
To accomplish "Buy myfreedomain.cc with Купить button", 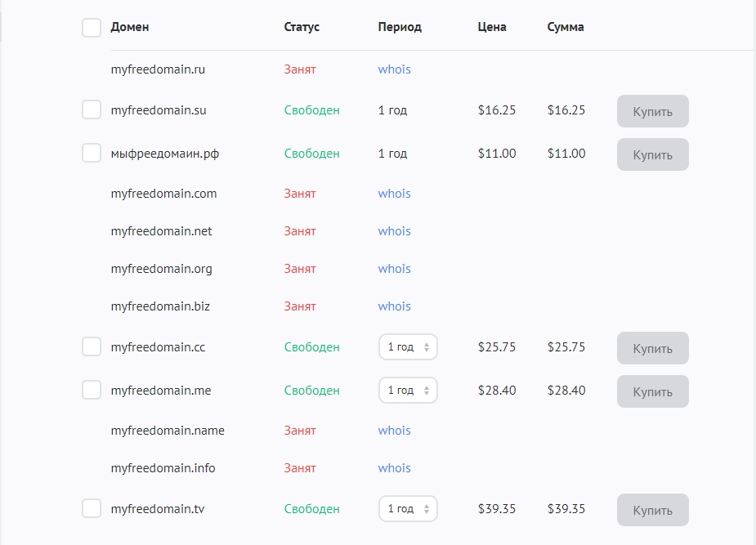I will pos(652,348).
